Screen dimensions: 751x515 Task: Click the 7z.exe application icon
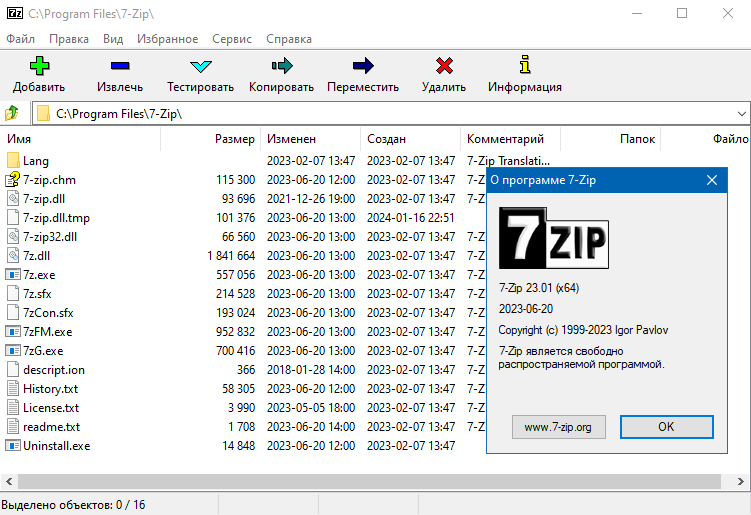(13, 275)
